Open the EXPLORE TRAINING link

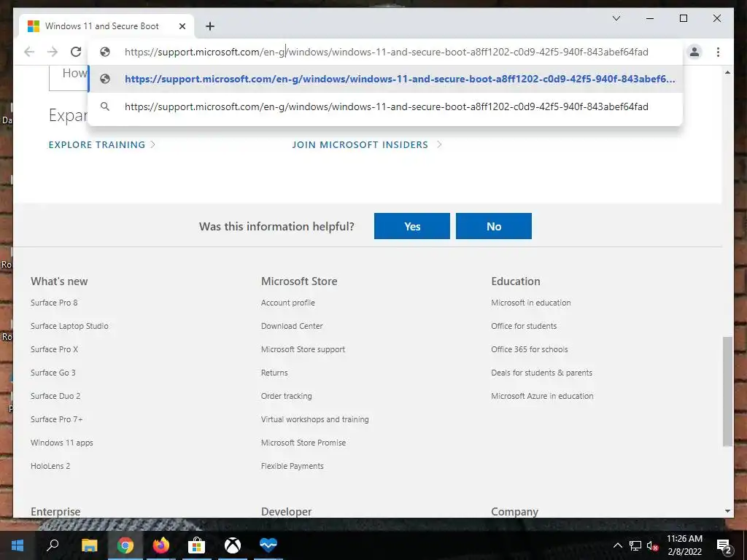point(102,145)
